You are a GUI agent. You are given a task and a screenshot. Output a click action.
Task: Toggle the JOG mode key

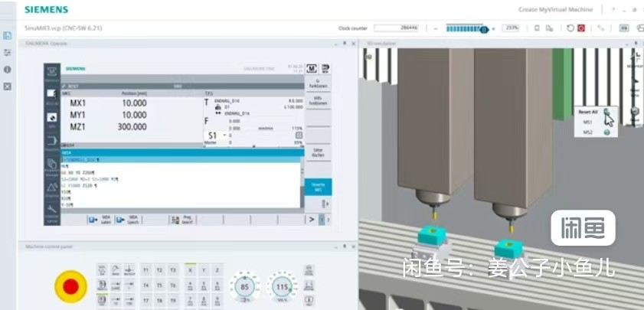point(102,270)
